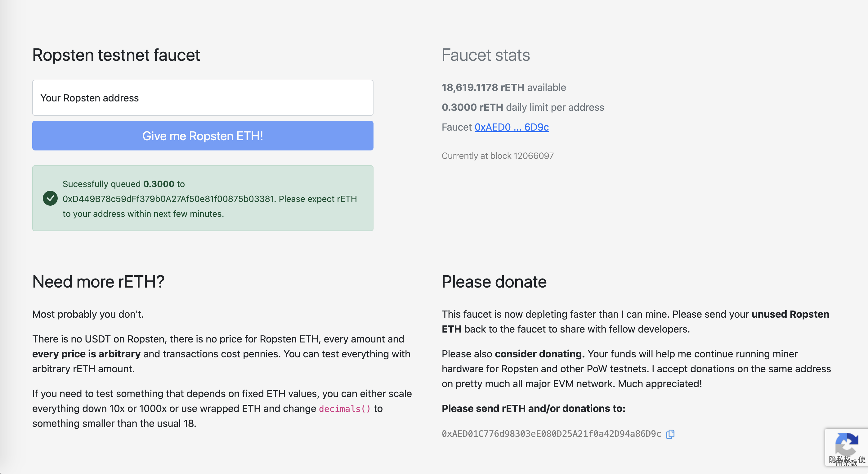Viewport: 868px width, 474px height.
Task: Click the Currently at block 12066097 text
Action: tap(497, 156)
